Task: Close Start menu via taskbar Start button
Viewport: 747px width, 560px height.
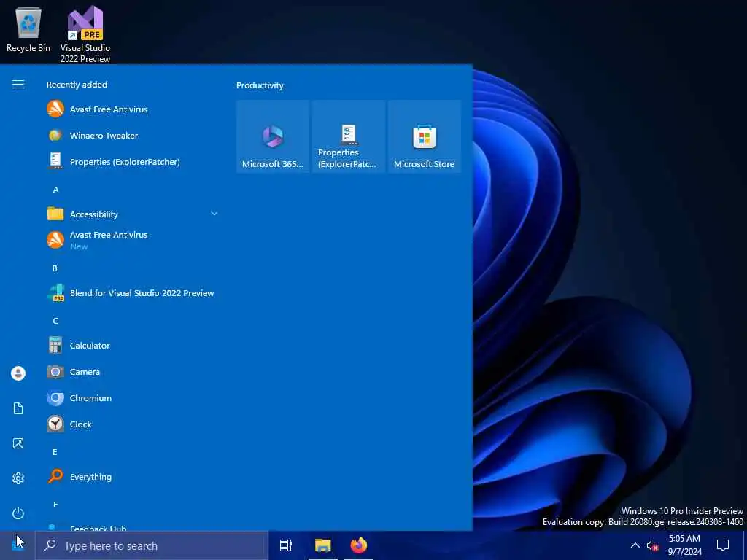Action: 18,545
